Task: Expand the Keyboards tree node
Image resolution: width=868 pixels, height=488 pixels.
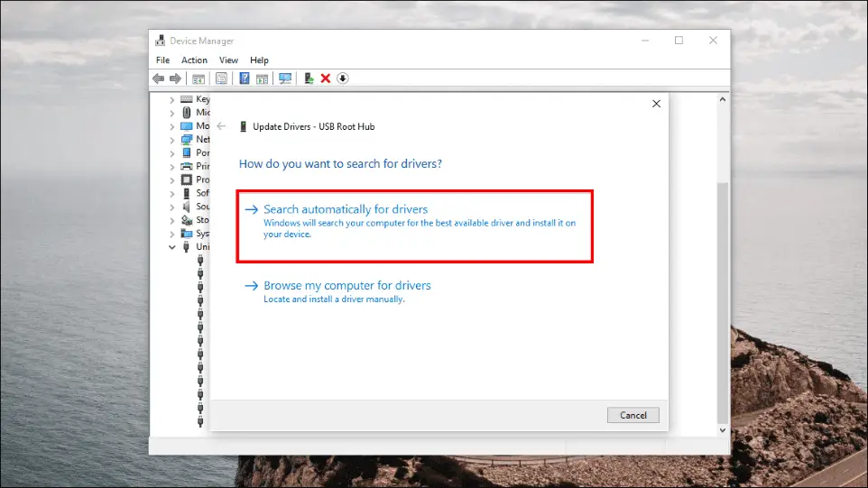Action: [x=172, y=99]
